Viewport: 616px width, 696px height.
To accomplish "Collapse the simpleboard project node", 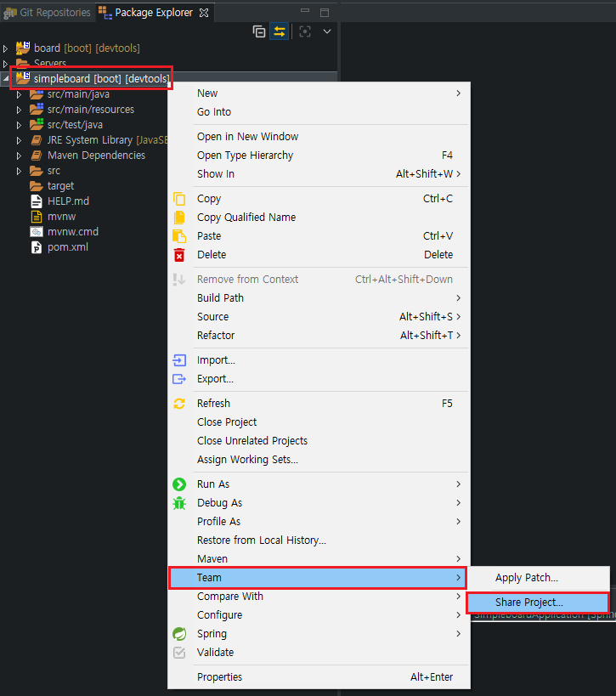I will point(5,78).
